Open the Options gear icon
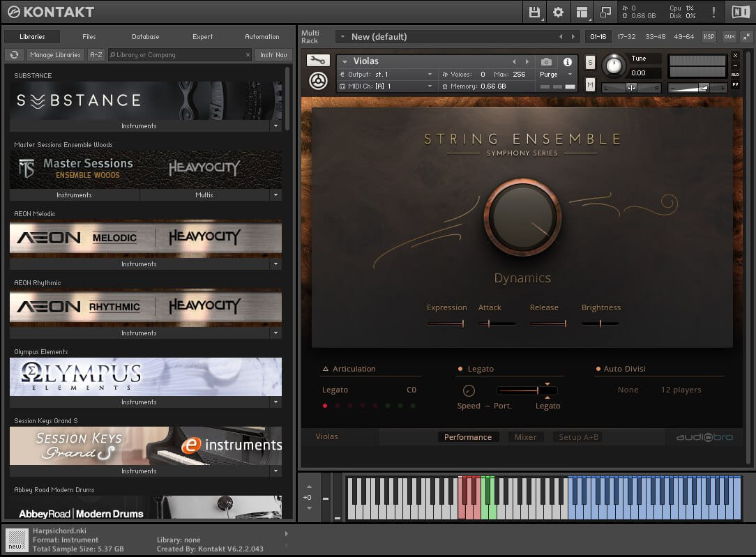Viewport: 756px width, 557px height. pyautogui.click(x=558, y=12)
